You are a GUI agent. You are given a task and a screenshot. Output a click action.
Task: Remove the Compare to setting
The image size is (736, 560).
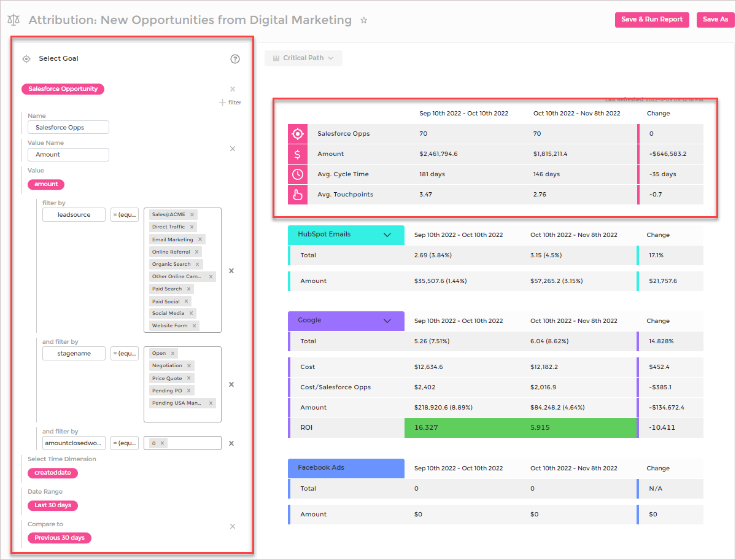tap(233, 526)
